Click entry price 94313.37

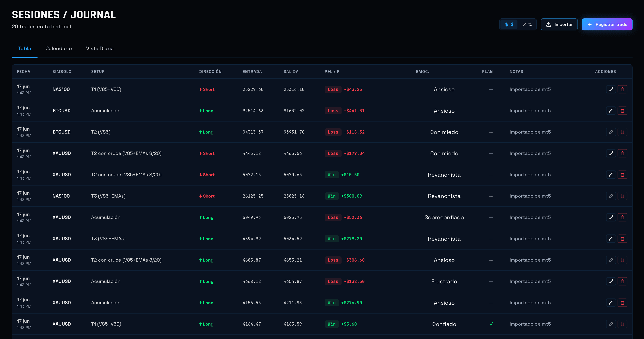coord(253,132)
